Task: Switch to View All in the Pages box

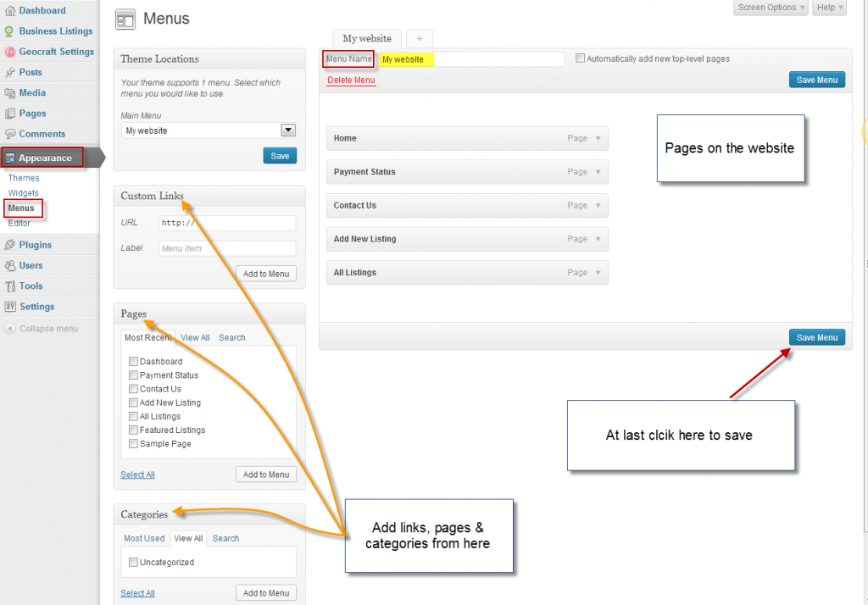Action: click(195, 337)
